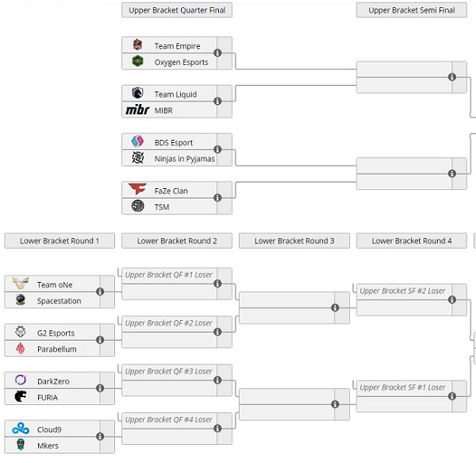Click the TSM team entry
The height and width of the screenshot is (463, 476).
(170, 206)
